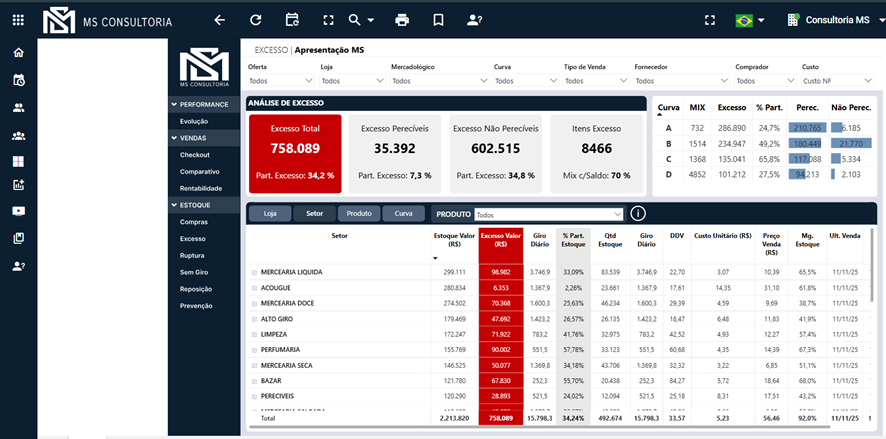Switch table grouping to Produto

(x=359, y=213)
